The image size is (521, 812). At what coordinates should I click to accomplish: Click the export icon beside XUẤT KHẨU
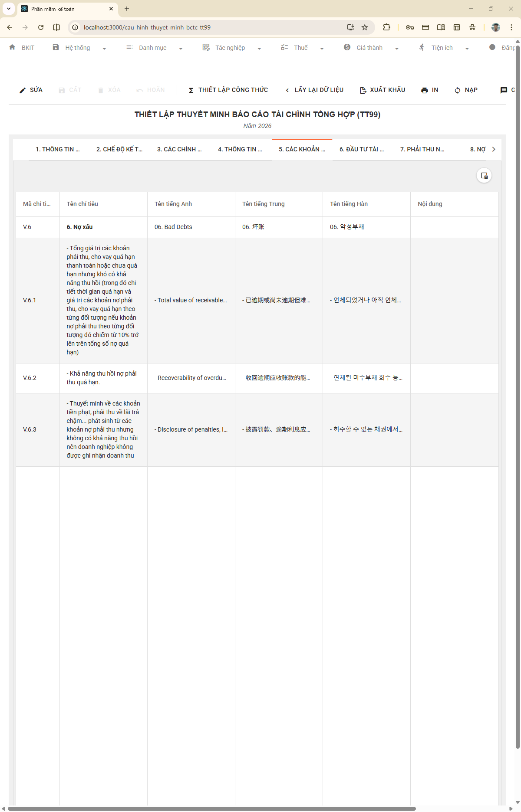363,90
